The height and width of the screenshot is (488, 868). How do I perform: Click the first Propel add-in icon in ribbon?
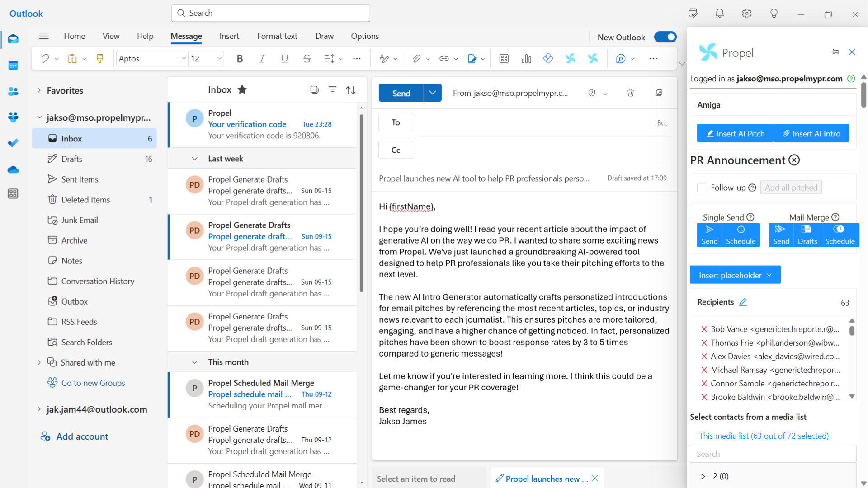click(570, 59)
